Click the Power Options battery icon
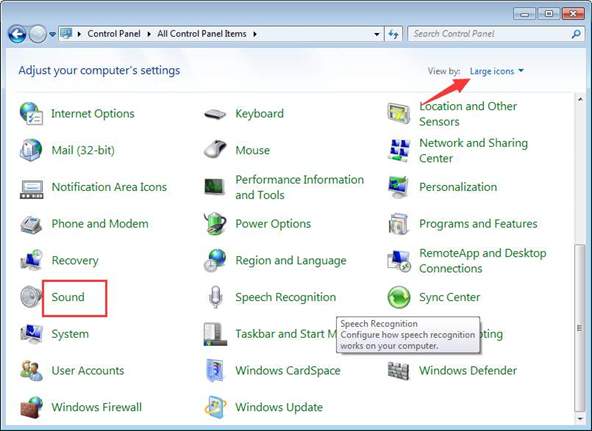The height and width of the screenshot is (431, 592). click(215, 223)
